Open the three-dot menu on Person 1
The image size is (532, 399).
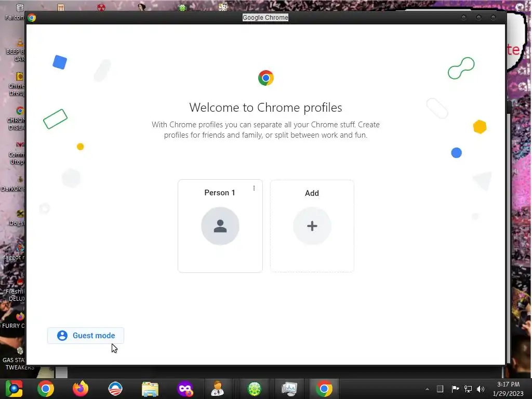point(254,188)
